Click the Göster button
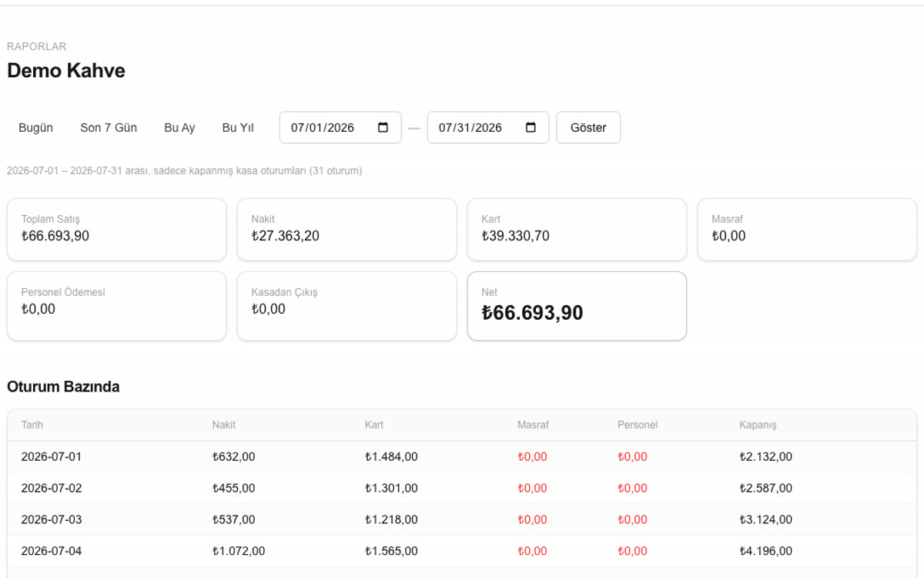924x578 pixels. [588, 128]
